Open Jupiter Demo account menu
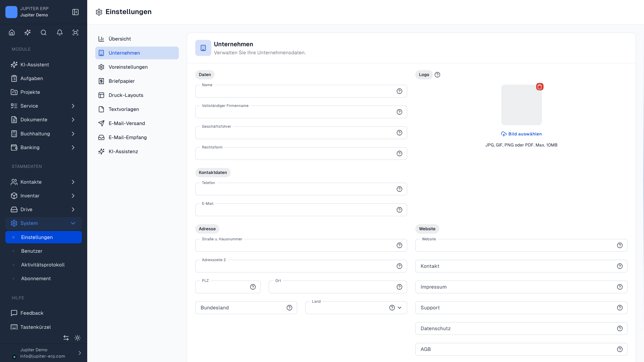This screenshot has height=362, width=644. click(x=44, y=353)
